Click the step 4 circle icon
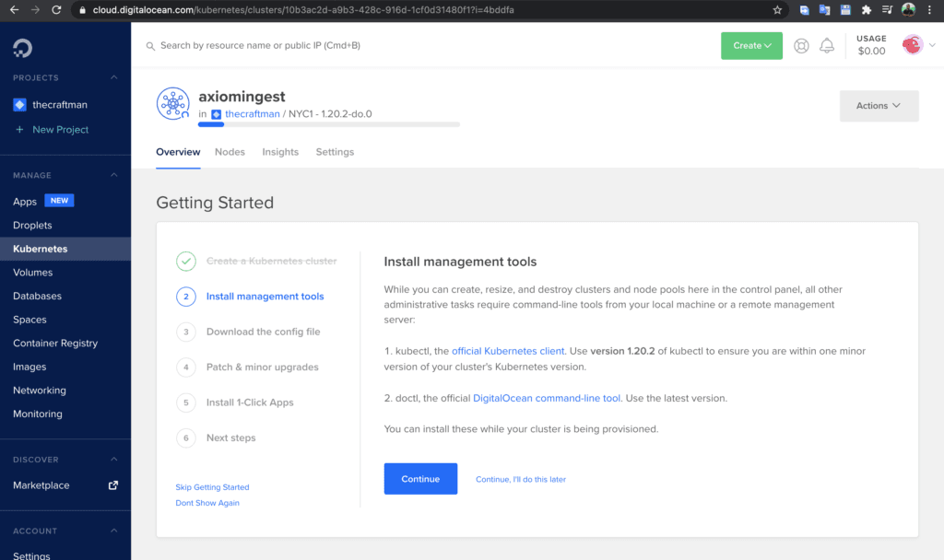Screen dimensions: 944x560 point(186,367)
